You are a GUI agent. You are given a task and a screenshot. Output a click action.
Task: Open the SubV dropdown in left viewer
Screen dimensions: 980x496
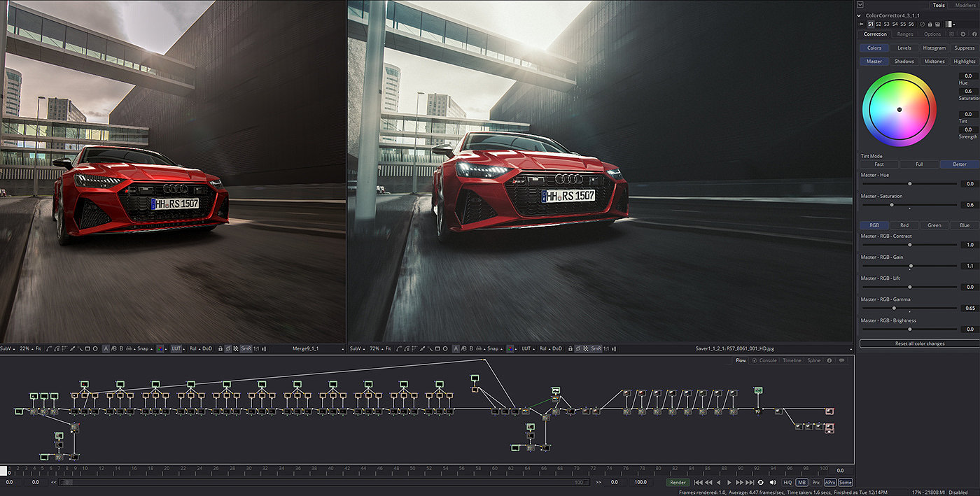coord(7,348)
